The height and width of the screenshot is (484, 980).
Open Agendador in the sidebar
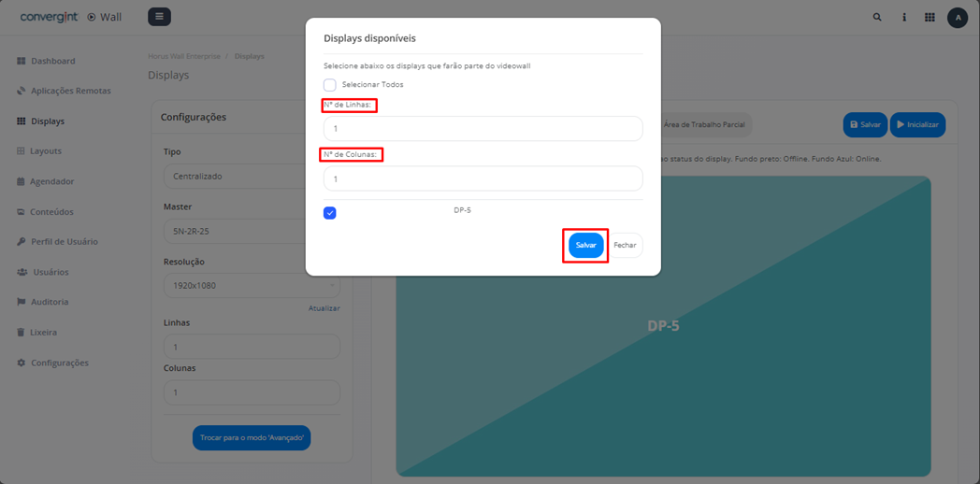(x=51, y=181)
